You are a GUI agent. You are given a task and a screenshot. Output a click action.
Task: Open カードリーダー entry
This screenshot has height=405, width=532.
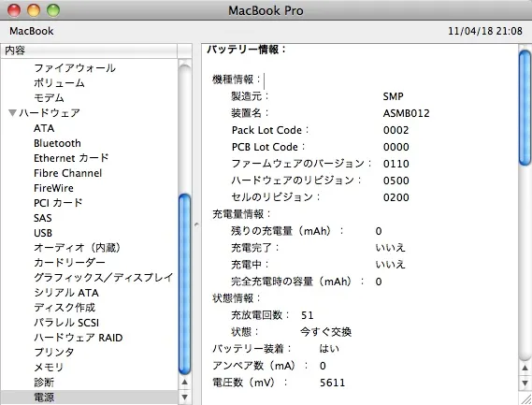click(69, 263)
